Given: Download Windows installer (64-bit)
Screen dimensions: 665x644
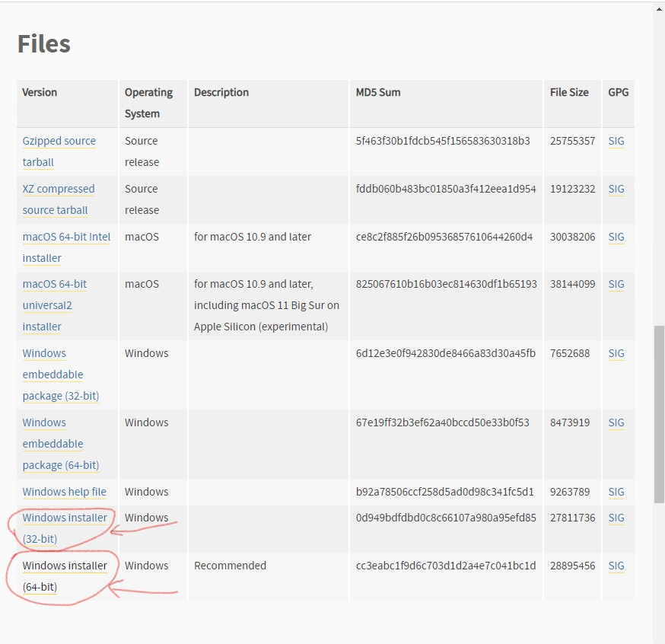Looking at the screenshot, I should (x=65, y=576).
